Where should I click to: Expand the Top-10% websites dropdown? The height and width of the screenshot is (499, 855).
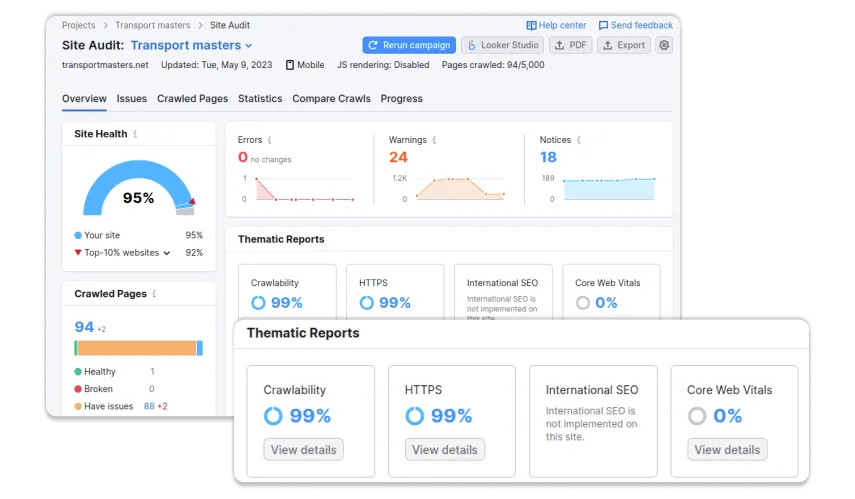167,253
